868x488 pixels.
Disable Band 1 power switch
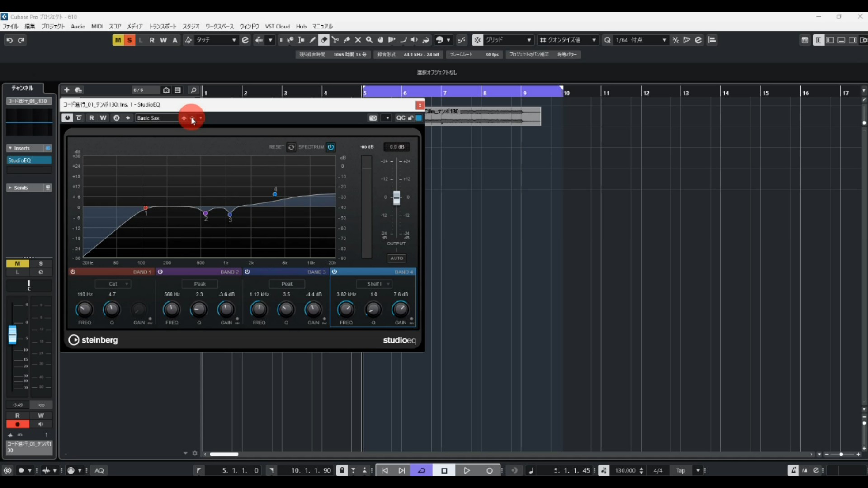pyautogui.click(x=73, y=272)
